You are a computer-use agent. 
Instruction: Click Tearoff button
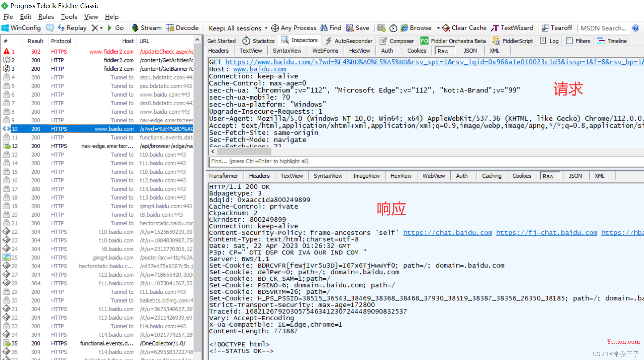pos(557,28)
